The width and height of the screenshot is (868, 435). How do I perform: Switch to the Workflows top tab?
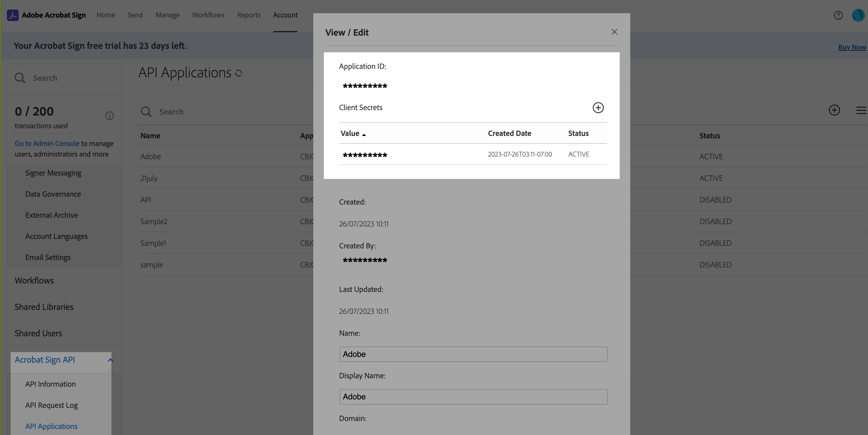(x=208, y=15)
